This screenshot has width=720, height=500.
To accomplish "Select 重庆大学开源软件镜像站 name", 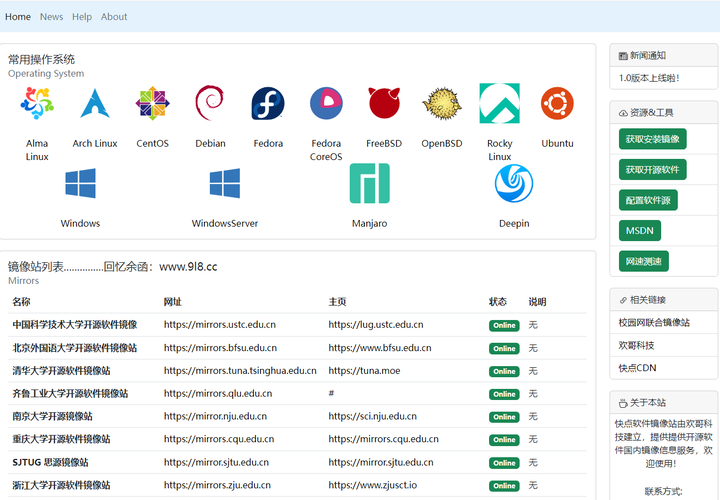I will click(61, 439).
